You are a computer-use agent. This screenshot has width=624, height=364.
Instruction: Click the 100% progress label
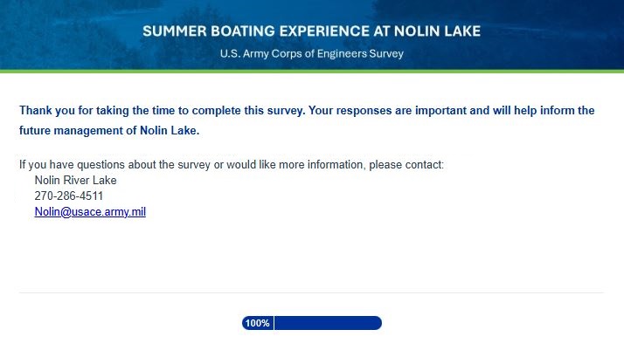(x=257, y=323)
